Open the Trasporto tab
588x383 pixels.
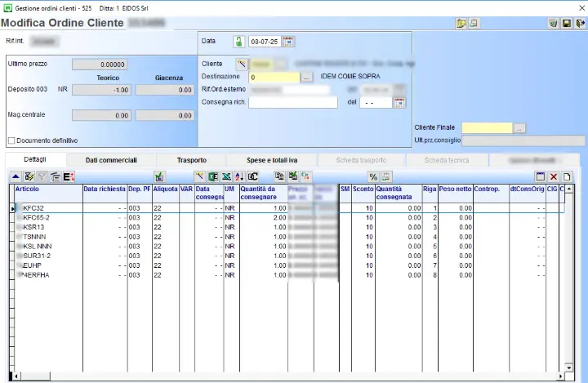pos(192,160)
